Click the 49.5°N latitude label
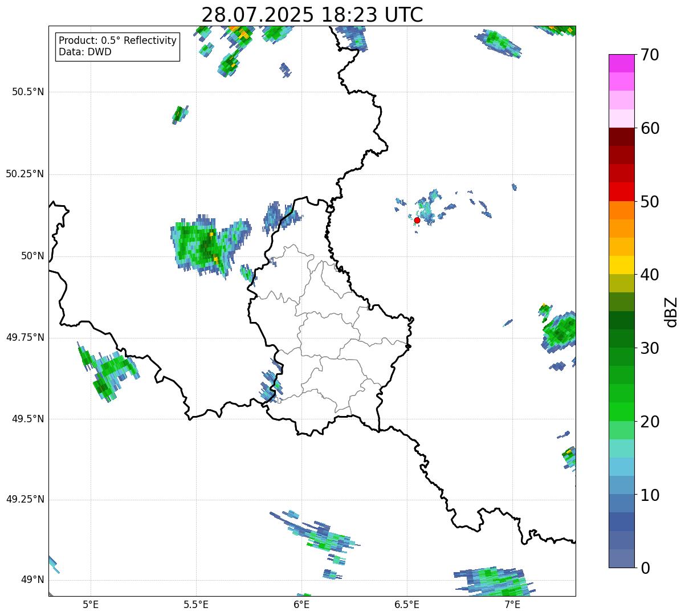685x616 pixels. [x=28, y=419]
